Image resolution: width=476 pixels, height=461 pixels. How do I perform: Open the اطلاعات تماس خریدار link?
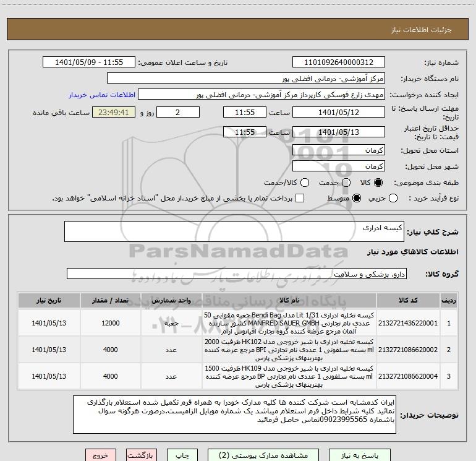tap(102, 95)
